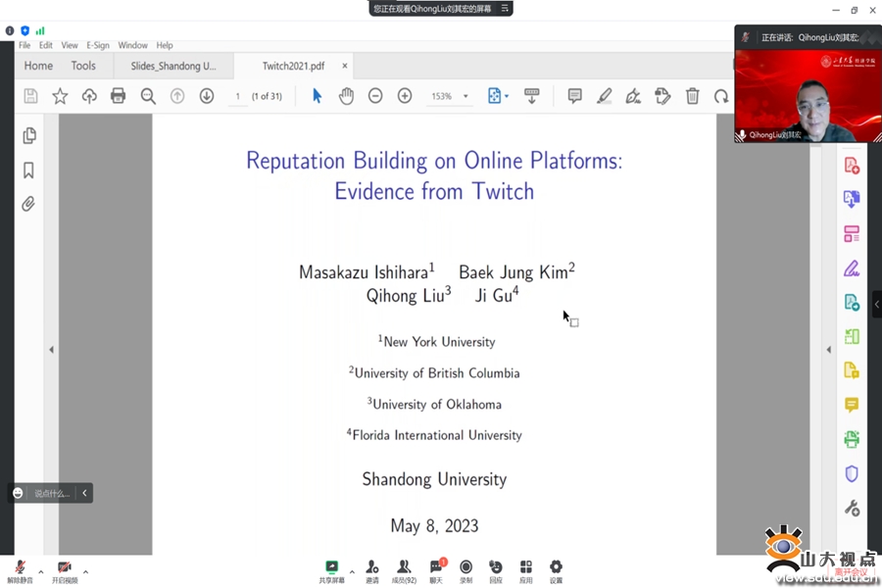Open the E-Sign menu
This screenshot has height=588, width=882.
[98, 45]
